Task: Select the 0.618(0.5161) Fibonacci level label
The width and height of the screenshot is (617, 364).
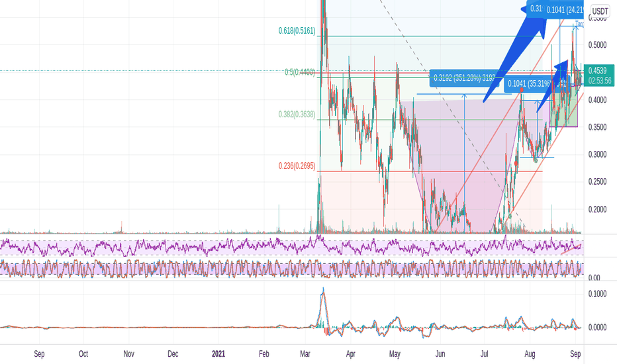Action: coord(297,30)
